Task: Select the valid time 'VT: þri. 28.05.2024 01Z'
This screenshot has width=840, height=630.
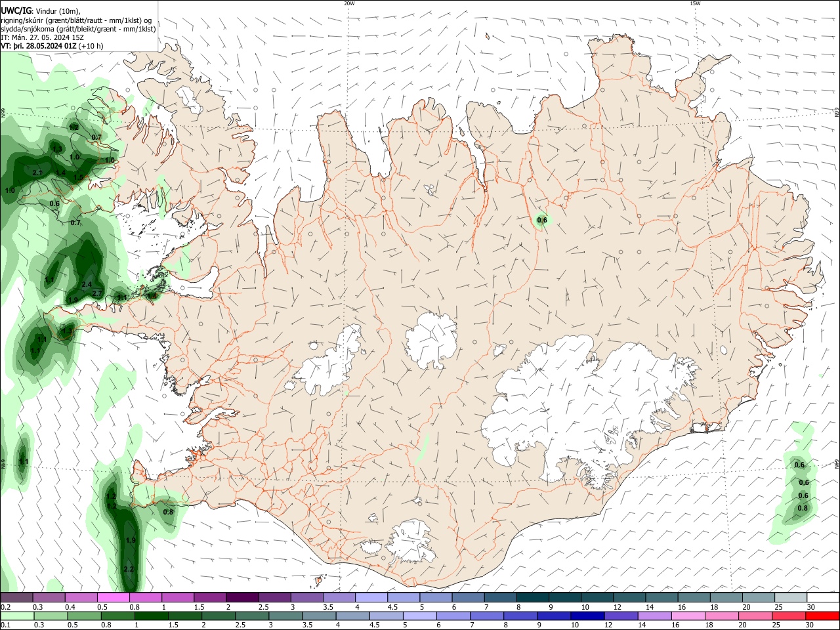Action: (38, 46)
